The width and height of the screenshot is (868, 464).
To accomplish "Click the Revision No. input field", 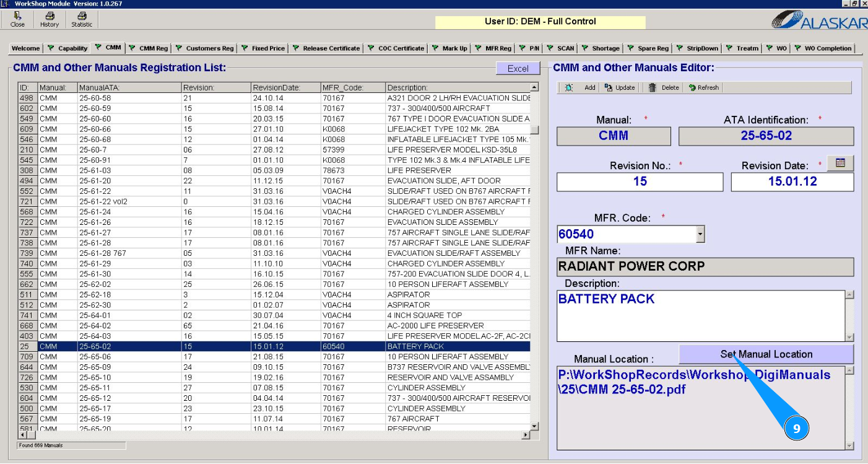I will click(640, 182).
